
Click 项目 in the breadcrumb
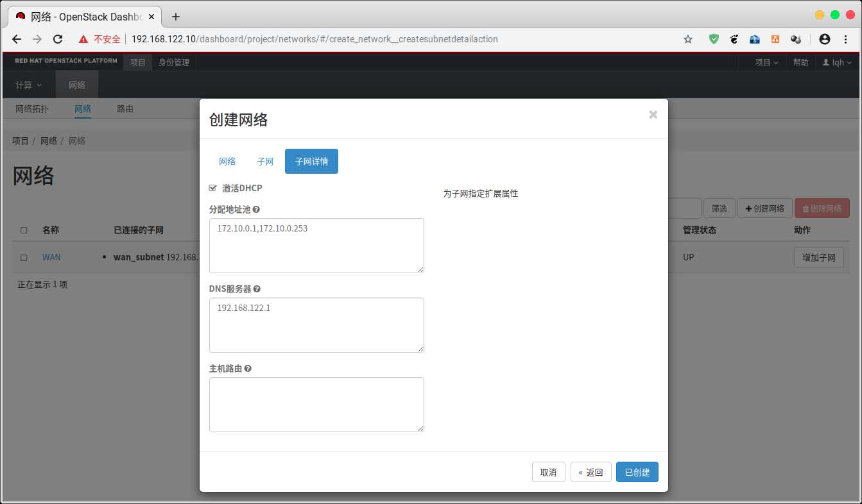21,140
